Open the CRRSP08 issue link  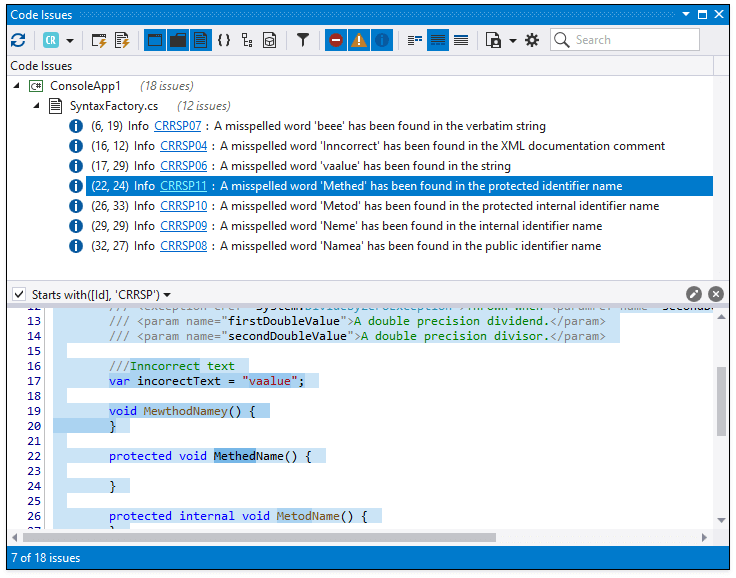click(183, 246)
